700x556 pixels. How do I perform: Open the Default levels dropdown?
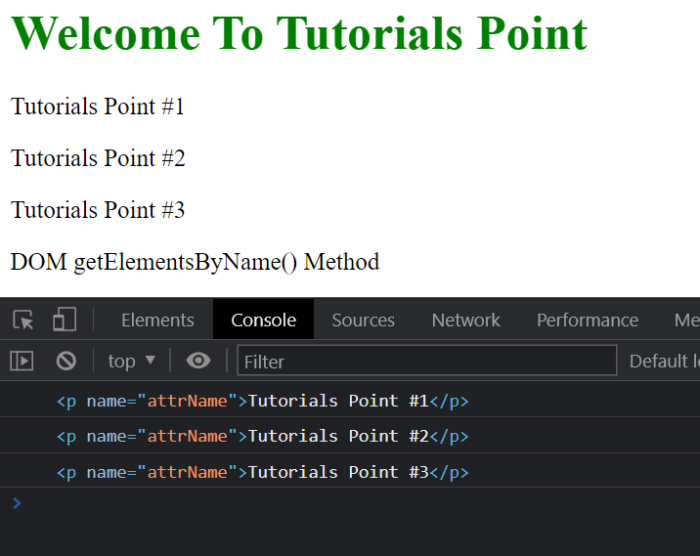[x=664, y=361]
